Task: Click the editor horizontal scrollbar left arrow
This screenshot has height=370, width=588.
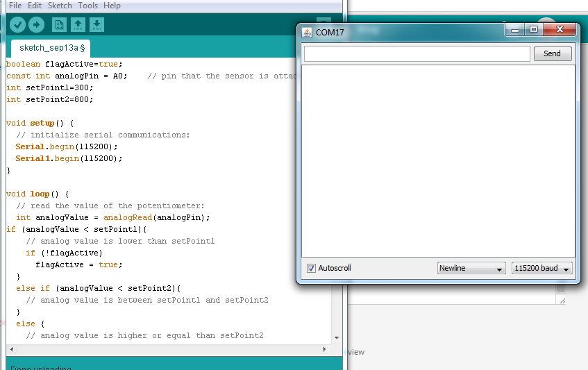Action: point(12,349)
